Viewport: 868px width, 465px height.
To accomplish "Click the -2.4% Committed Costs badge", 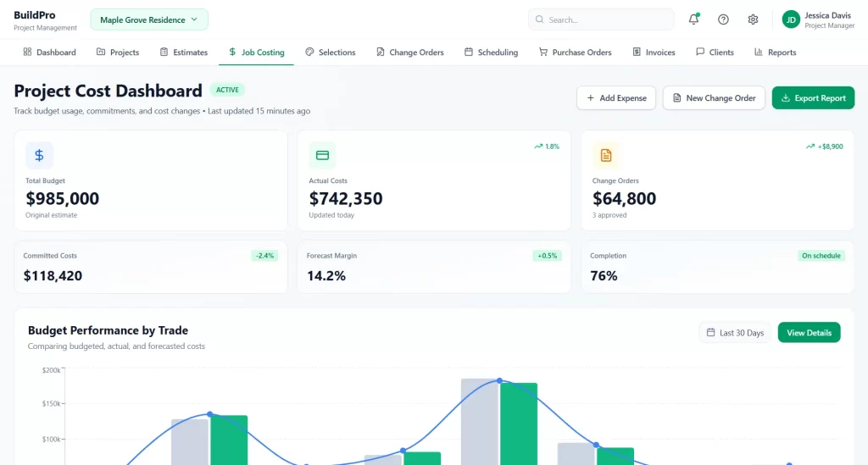I will click(264, 256).
